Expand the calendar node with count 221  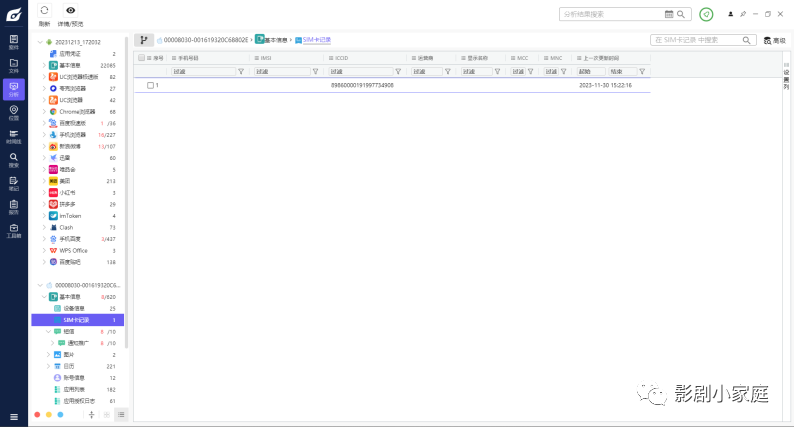click(x=48, y=366)
